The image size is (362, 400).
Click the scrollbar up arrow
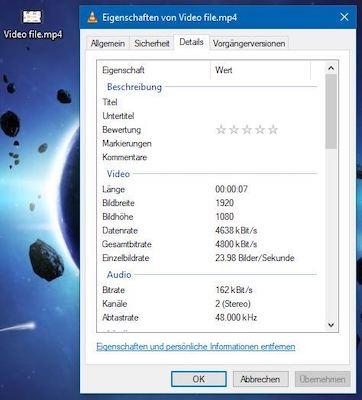331,68
